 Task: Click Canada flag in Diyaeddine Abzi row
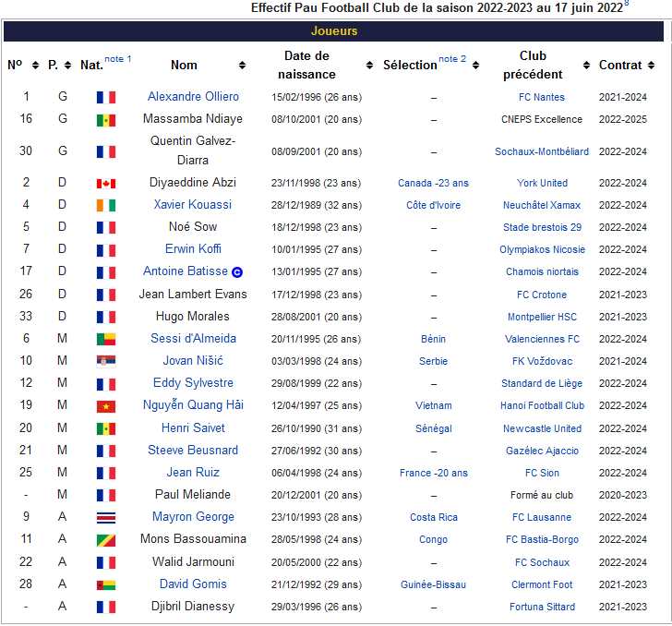106,184
